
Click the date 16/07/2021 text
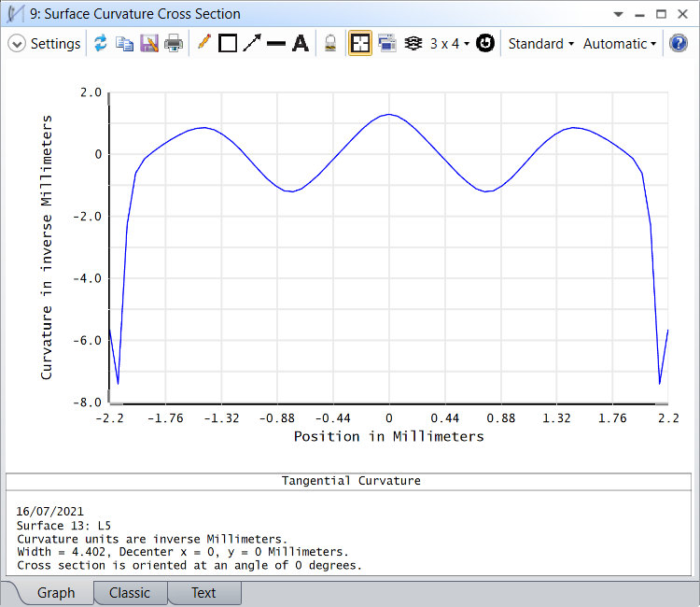coord(49,512)
